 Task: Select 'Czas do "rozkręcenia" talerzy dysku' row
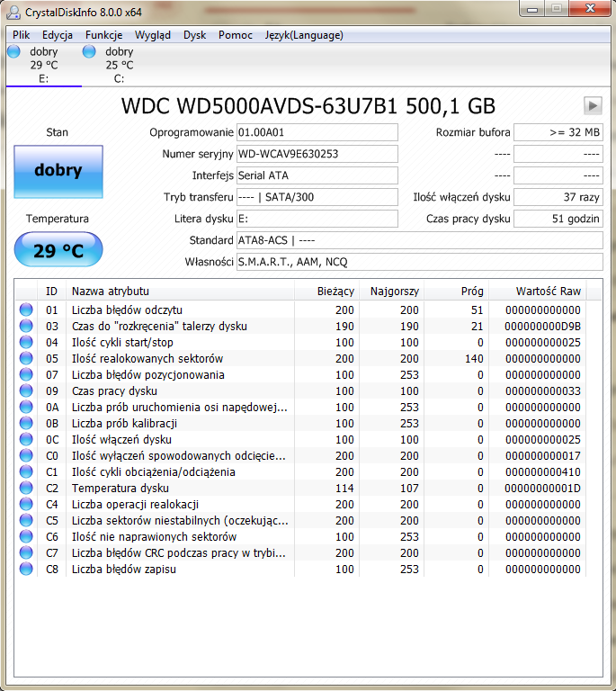(x=300, y=326)
